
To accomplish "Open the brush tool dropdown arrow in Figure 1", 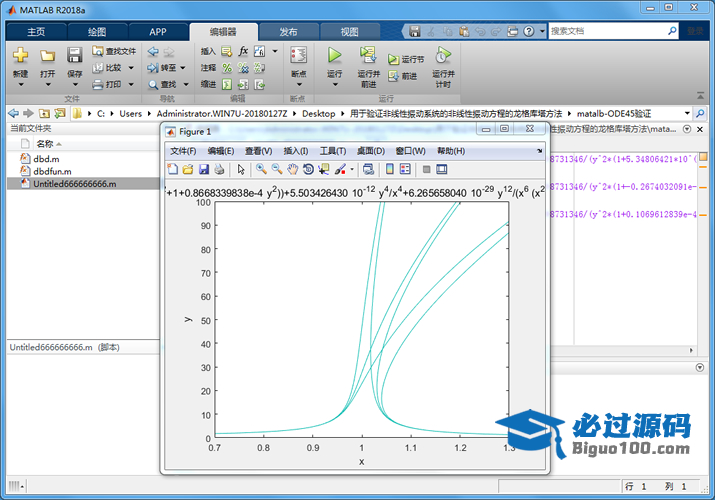I will tap(352, 170).
